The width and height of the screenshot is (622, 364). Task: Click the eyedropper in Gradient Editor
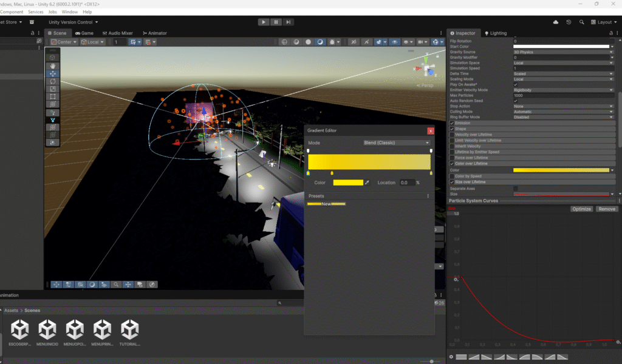click(x=367, y=183)
